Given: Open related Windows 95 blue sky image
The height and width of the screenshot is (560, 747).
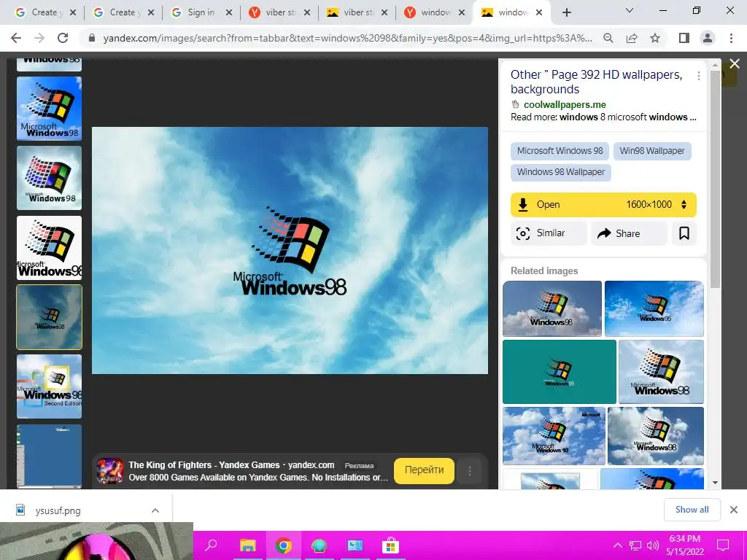Looking at the screenshot, I should [654, 308].
